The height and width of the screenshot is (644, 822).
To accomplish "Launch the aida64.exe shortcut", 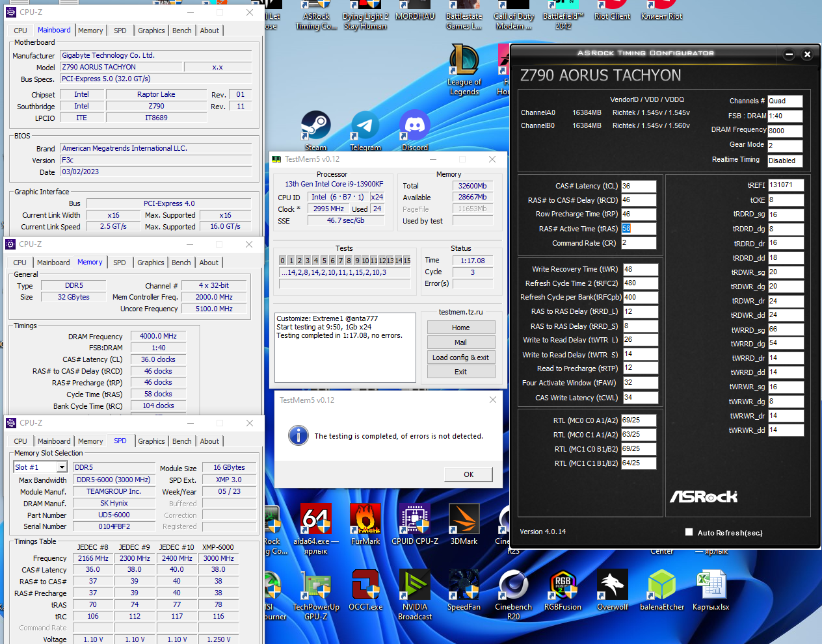I will 316,529.
